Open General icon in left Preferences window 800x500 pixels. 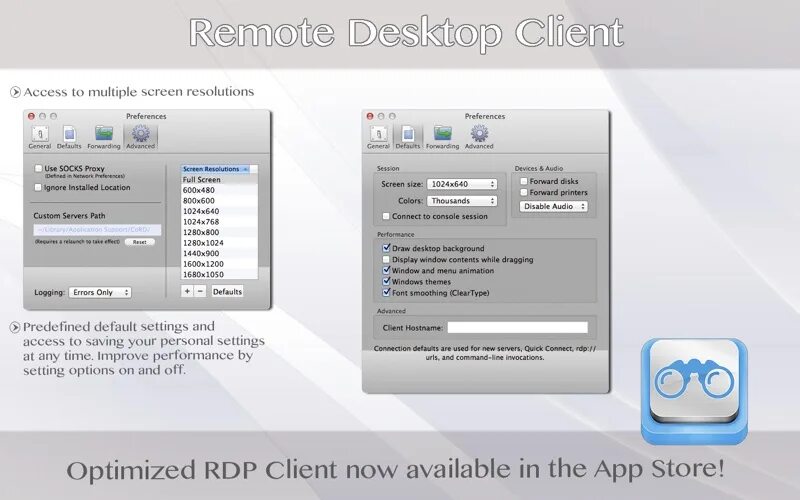[x=40, y=137]
